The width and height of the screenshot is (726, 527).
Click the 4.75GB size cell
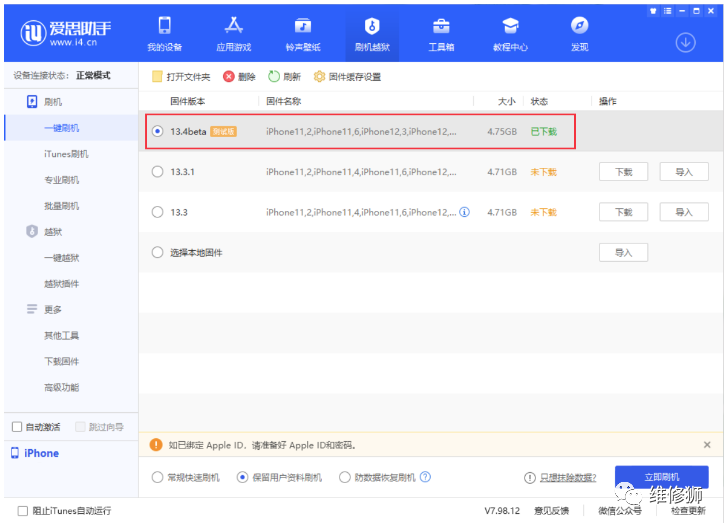tap(502, 132)
